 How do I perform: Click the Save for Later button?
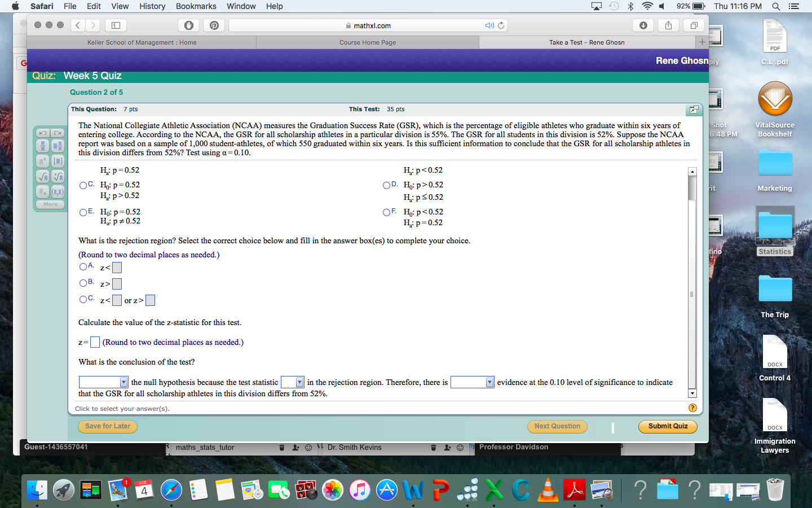click(x=108, y=426)
